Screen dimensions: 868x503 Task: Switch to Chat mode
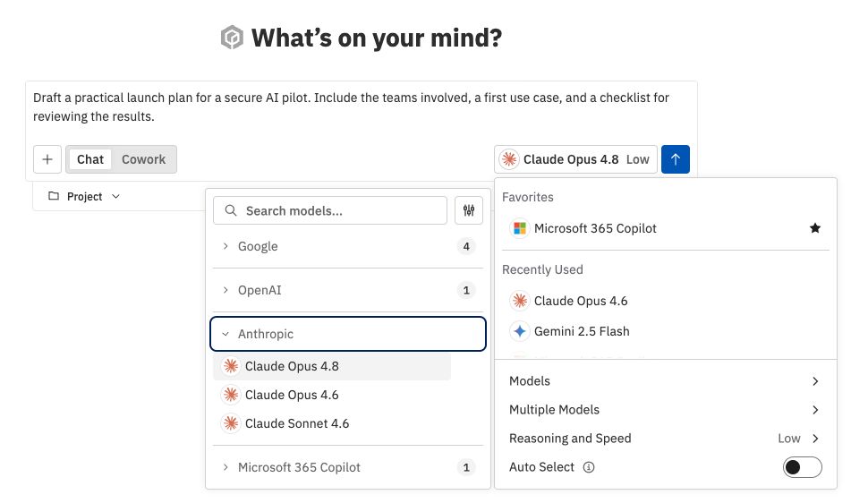point(90,159)
